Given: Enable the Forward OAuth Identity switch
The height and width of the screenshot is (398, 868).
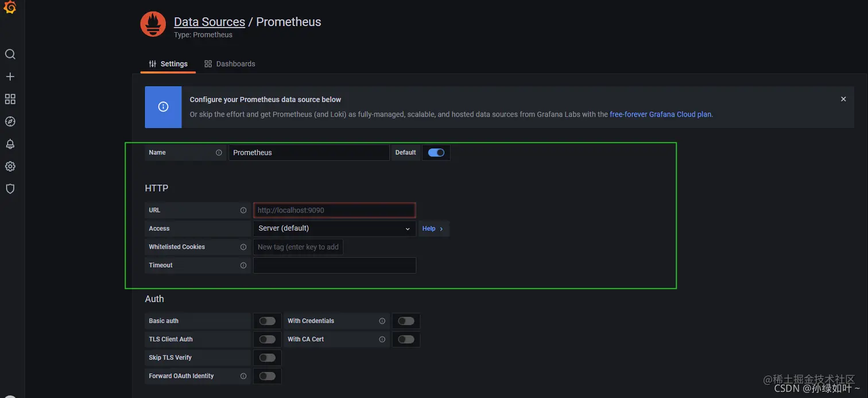Looking at the screenshot, I should tap(267, 376).
